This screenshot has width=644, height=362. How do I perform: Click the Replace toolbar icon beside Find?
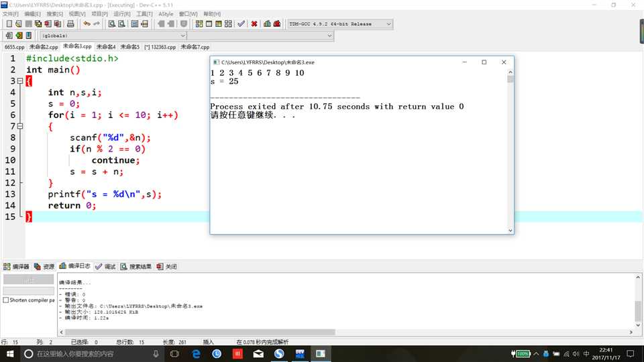(121, 24)
